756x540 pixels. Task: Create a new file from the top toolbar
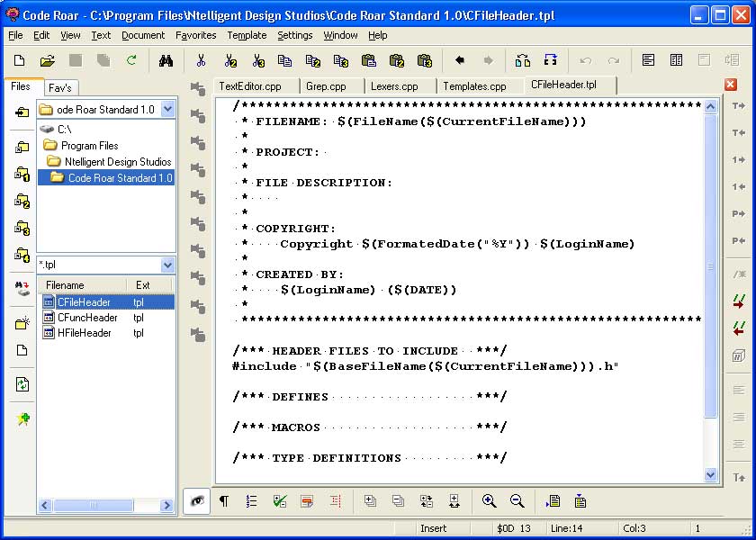19,61
